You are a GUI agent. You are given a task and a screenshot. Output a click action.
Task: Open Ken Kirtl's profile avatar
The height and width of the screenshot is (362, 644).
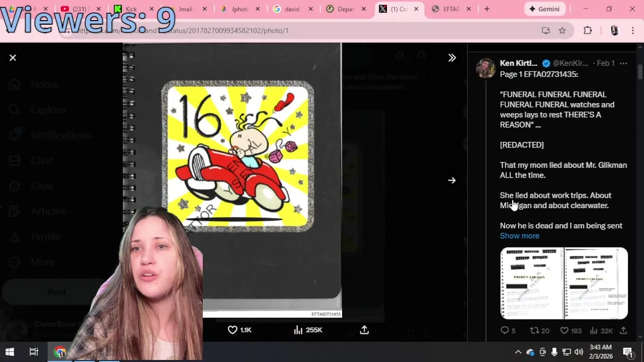coord(486,68)
